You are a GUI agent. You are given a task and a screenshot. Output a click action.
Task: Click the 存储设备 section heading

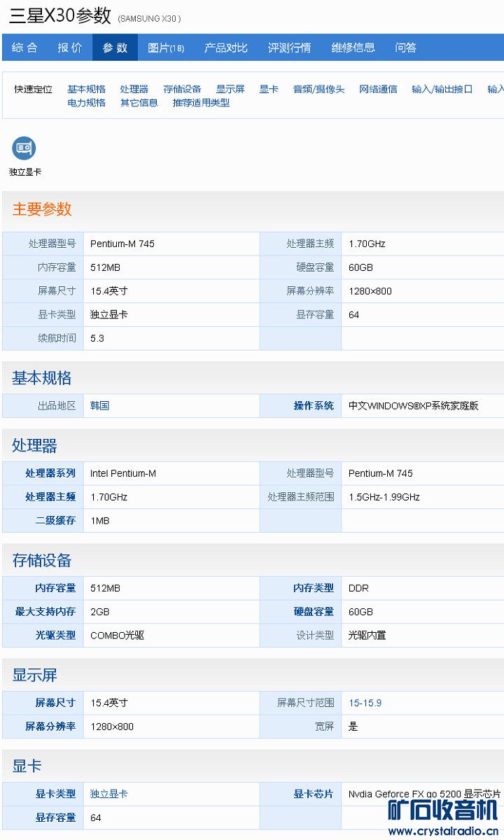pyautogui.click(x=42, y=560)
